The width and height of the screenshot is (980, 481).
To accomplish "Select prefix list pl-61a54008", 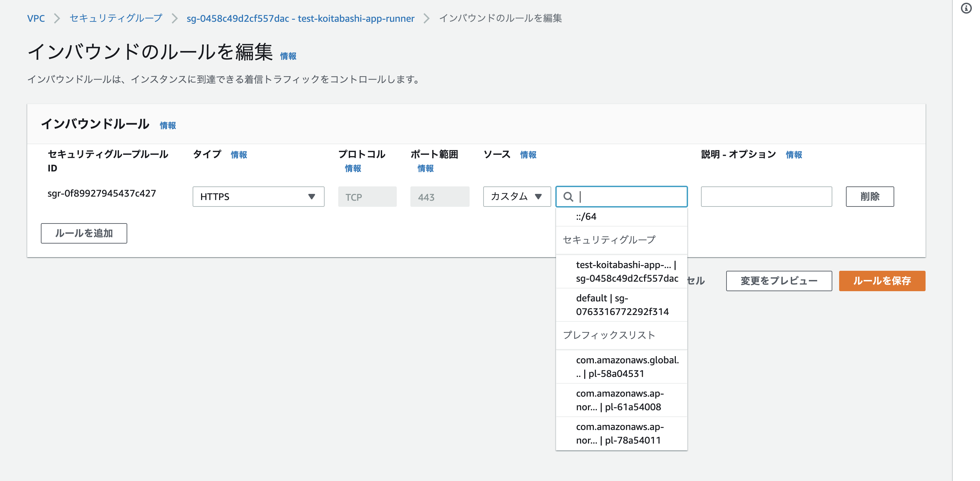I will coord(622,400).
